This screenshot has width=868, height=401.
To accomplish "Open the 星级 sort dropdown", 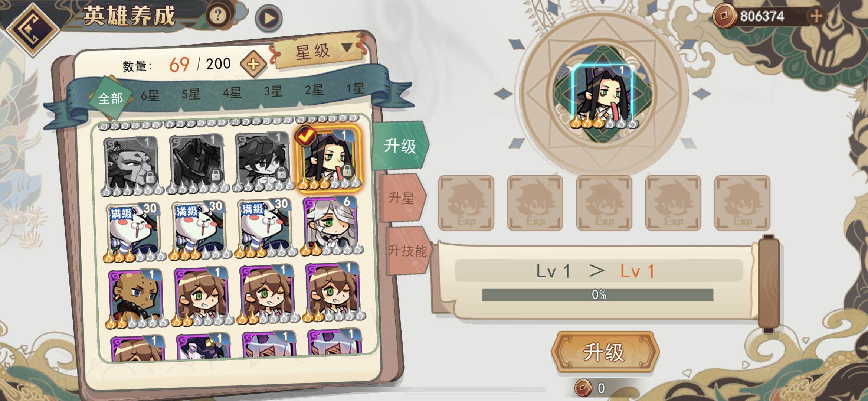I will point(318,51).
